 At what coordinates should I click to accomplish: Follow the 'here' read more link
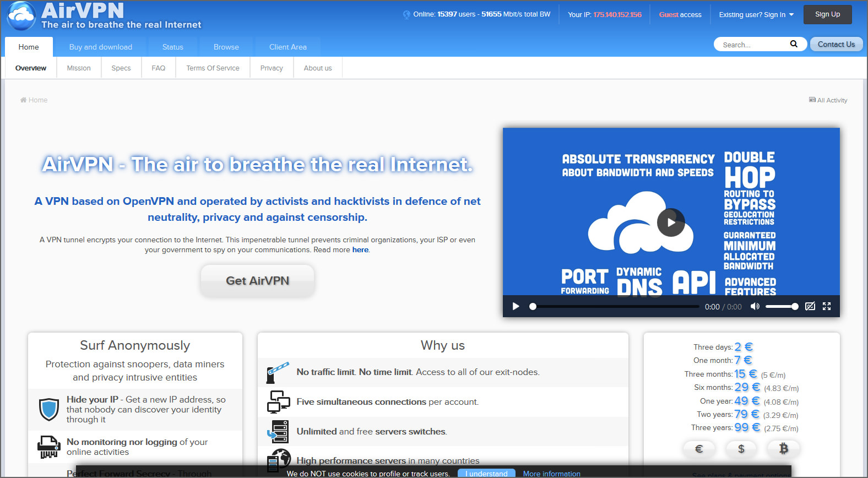pyautogui.click(x=360, y=250)
